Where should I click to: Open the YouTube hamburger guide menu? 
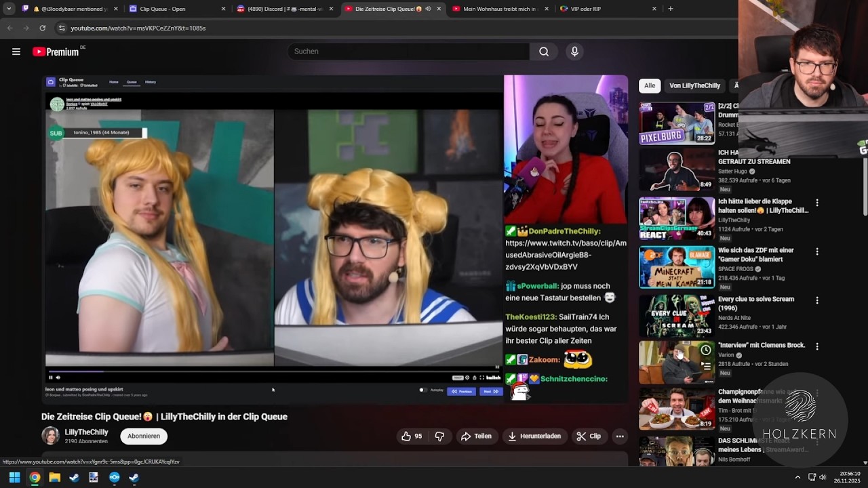click(x=16, y=52)
